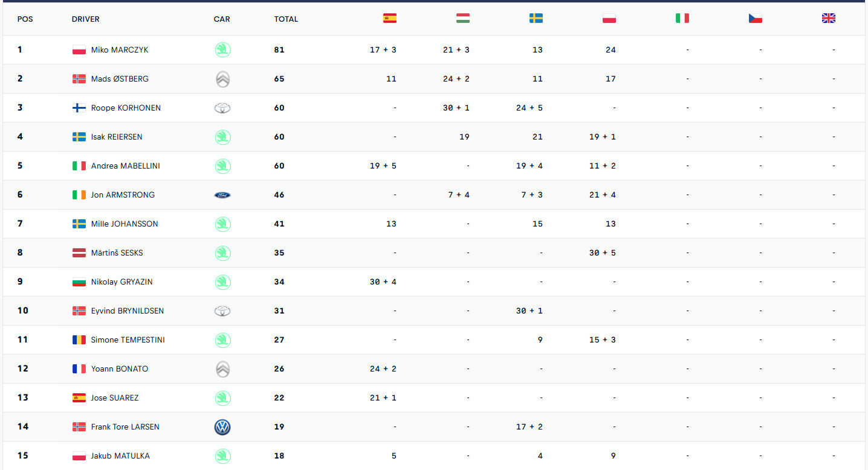
Task: Click the POS column header
Action: point(25,19)
